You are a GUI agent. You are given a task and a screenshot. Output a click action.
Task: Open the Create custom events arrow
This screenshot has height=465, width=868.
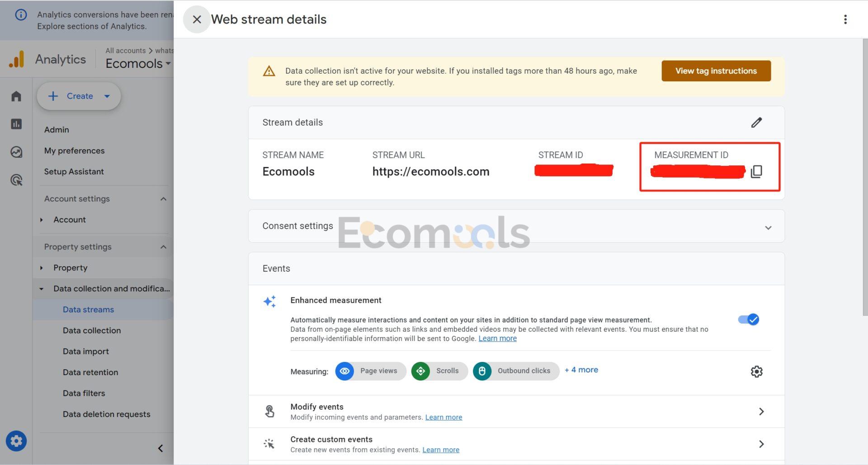pos(761,444)
